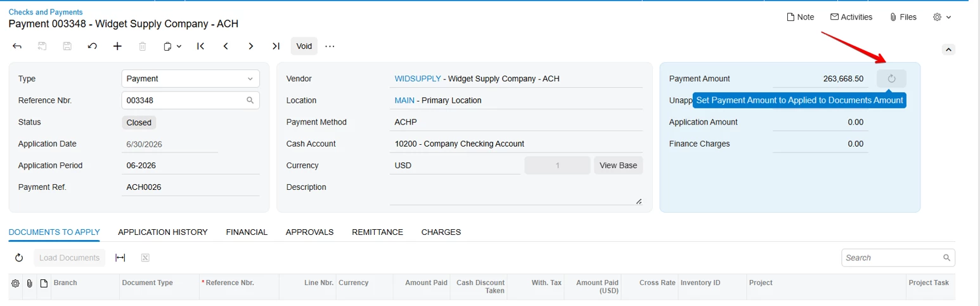Viewport: 980px width, 306px height.
Task: Click the View Base button
Action: [x=618, y=165]
